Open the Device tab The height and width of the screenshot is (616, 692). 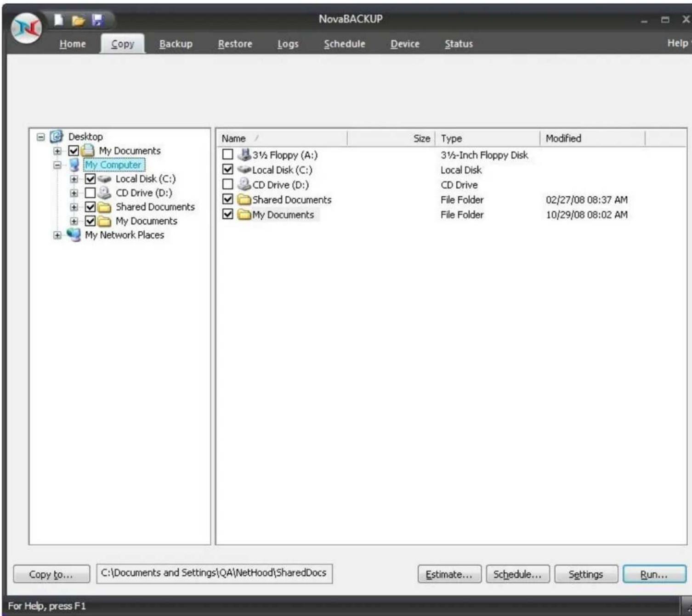[x=405, y=44]
